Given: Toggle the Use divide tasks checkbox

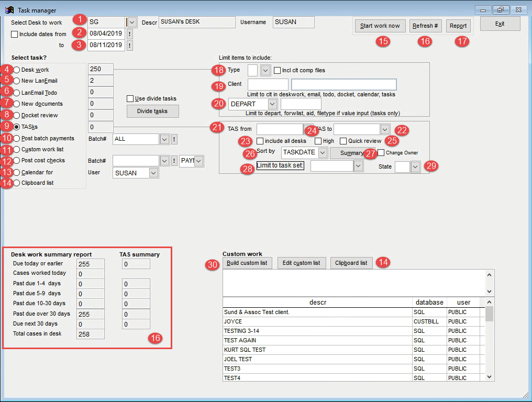Looking at the screenshot, I should click(x=130, y=99).
